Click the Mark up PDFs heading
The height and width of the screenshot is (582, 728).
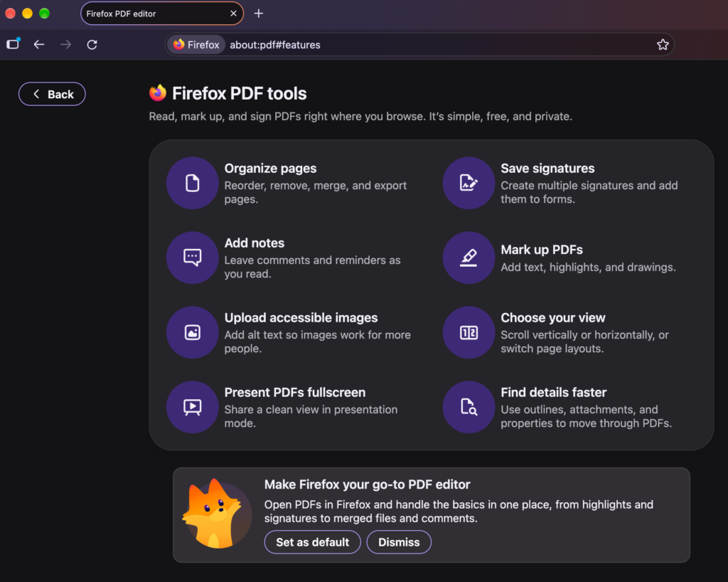click(x=541, y=250)
